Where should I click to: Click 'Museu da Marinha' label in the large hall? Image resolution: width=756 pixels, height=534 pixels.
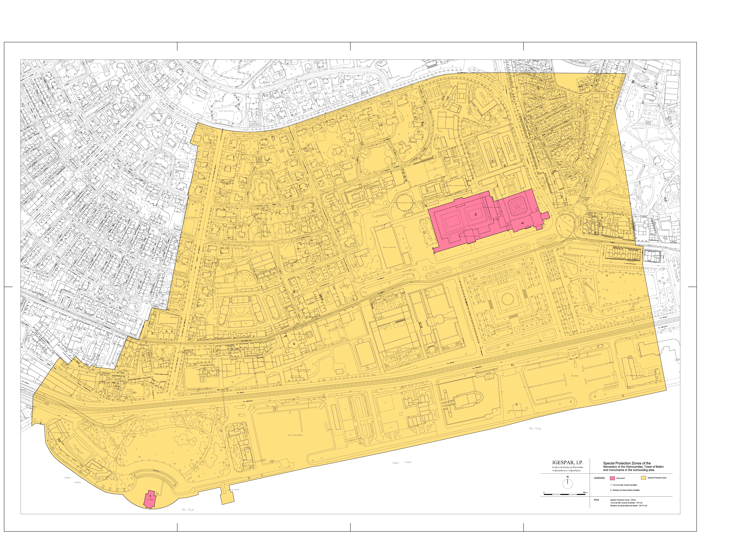390,247
